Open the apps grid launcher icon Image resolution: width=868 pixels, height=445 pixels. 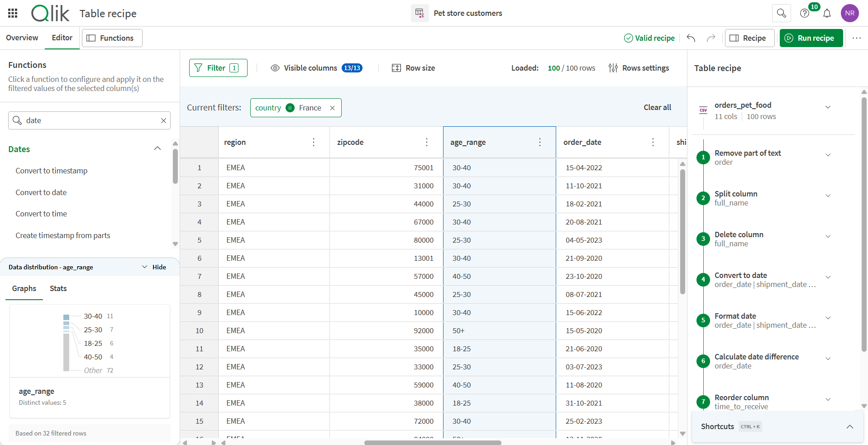pos(13,13)
